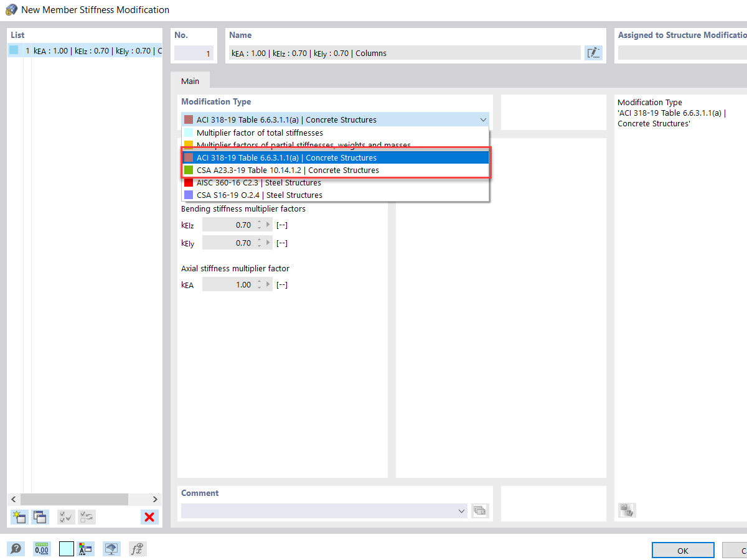Copy the selected stiffness modification

40,517
